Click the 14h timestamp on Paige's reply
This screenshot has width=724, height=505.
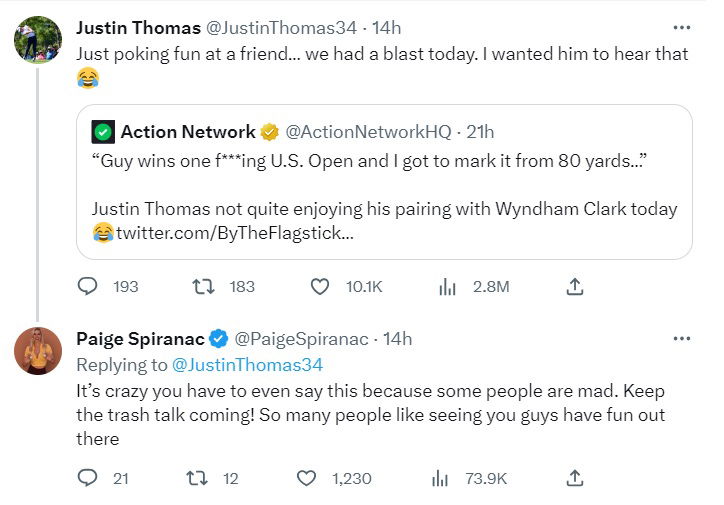(397, 339)
